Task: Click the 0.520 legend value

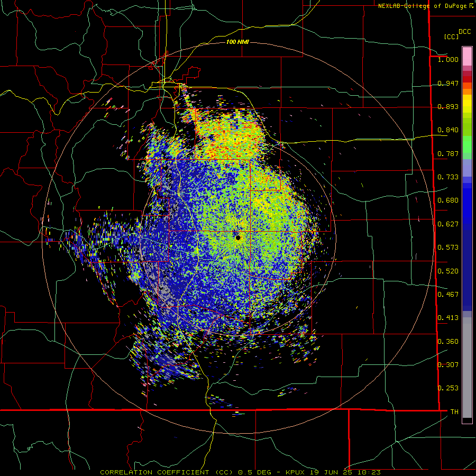Action: tap(448, 271)
